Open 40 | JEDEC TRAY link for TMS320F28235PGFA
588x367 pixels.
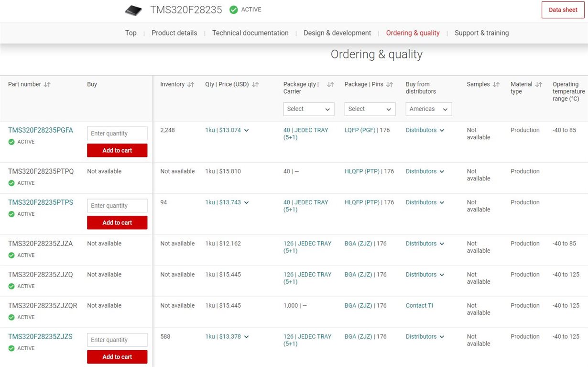coord(306,133)
